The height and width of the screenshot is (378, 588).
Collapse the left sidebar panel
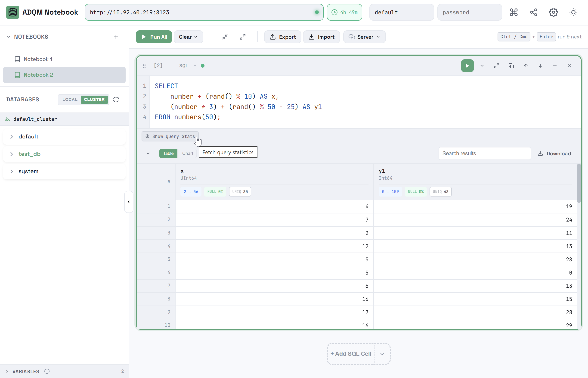pyautogui.click(x=129, y=202)
